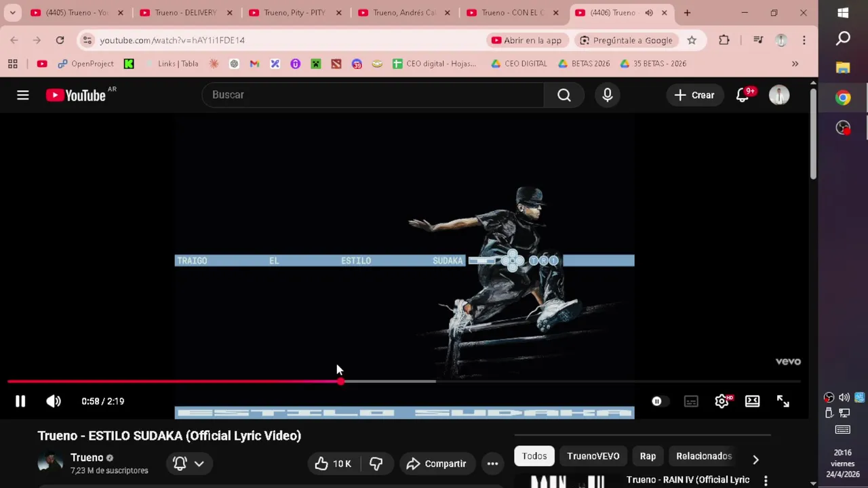Select the TruenoVEVO filter chip
Screen dimensions: 868x488
[593, 456]
